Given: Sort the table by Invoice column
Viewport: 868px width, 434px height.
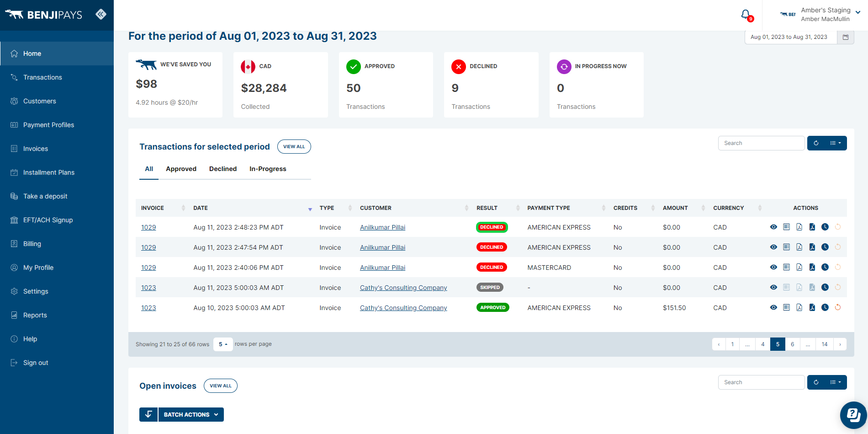Looking at the screenshot, I should click(x=163, y=208).
